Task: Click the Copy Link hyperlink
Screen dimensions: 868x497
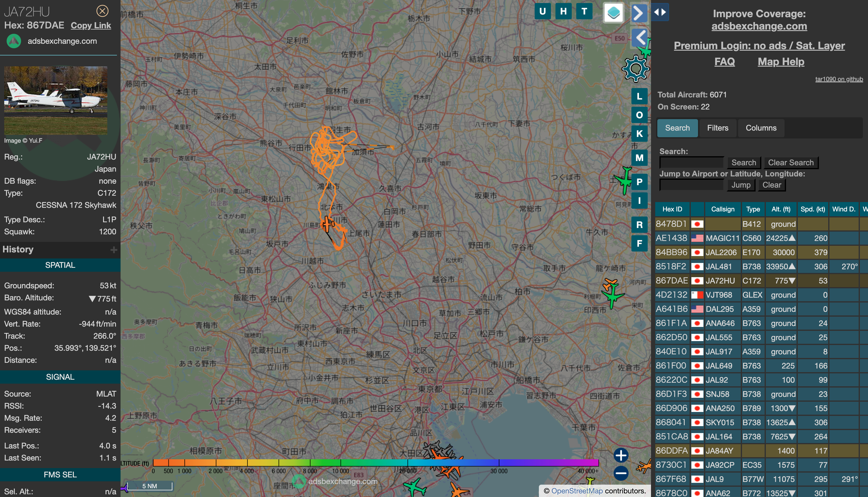Action: [91, 26]
